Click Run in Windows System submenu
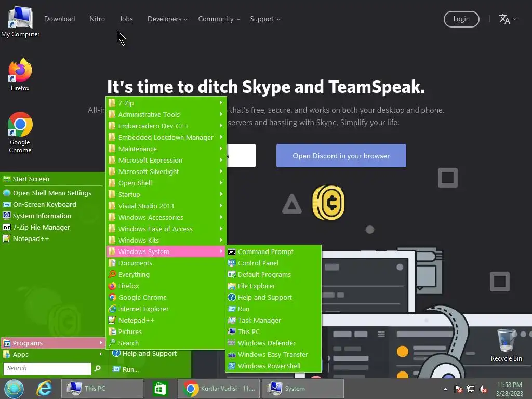 pos(273,309)
